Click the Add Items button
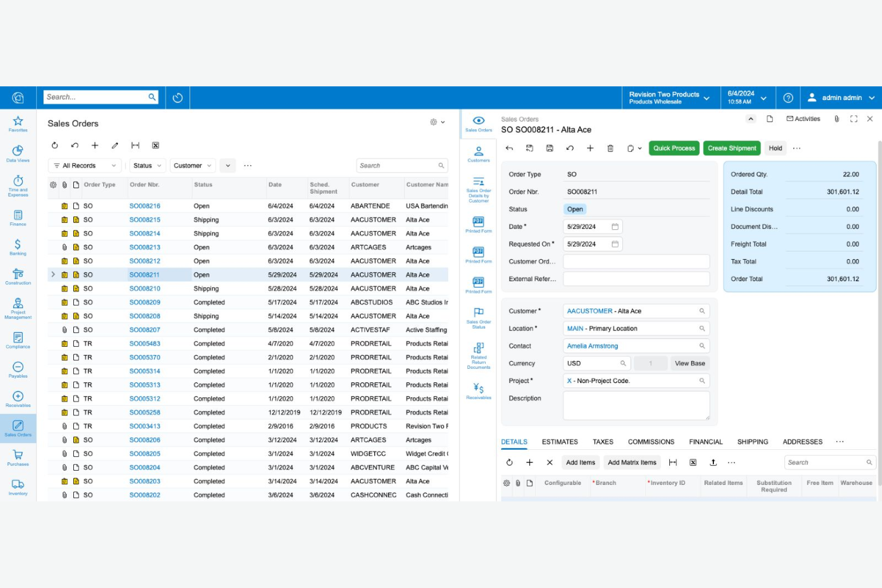This screenshot has height=588, width=882. tap(580, 462)
